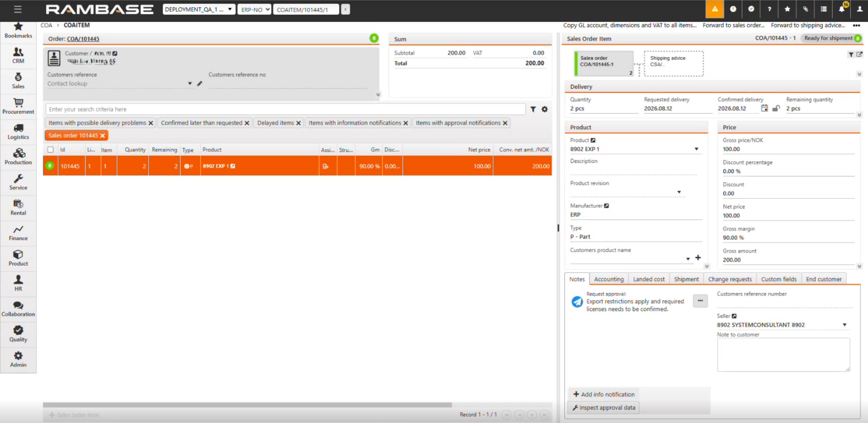
Task: Expand the Contact lookup dropdown
Action: tap(190, 84)
